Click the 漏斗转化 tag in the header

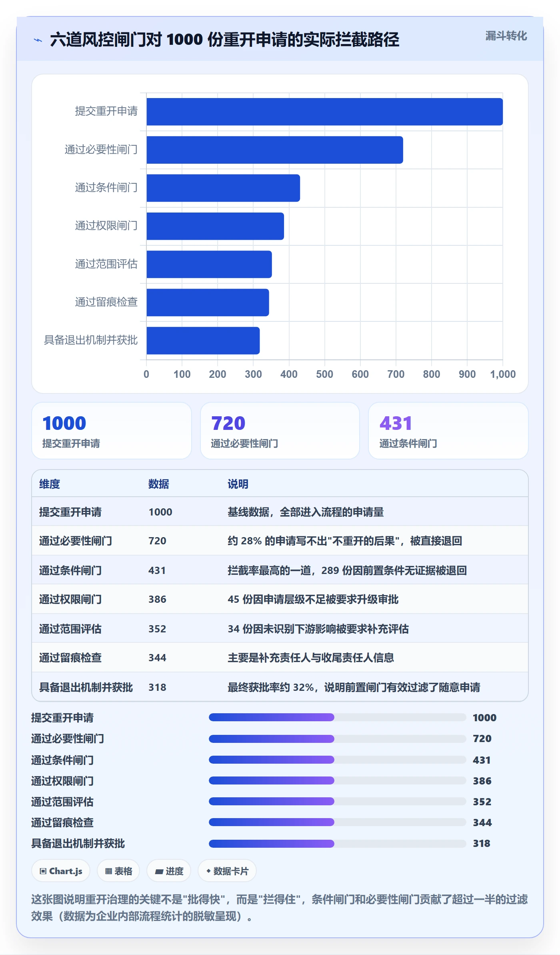(x=506, y=36)
